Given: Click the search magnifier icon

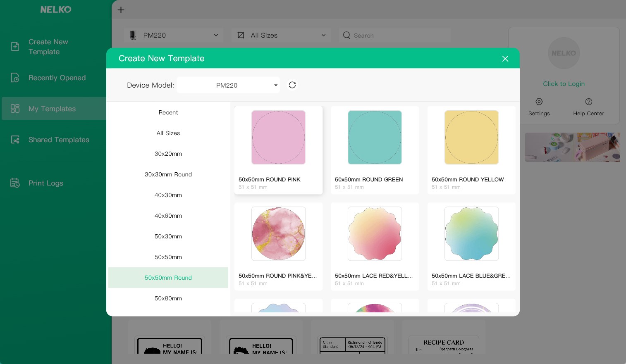Looking at the screenshot, I should click(346, 36).
